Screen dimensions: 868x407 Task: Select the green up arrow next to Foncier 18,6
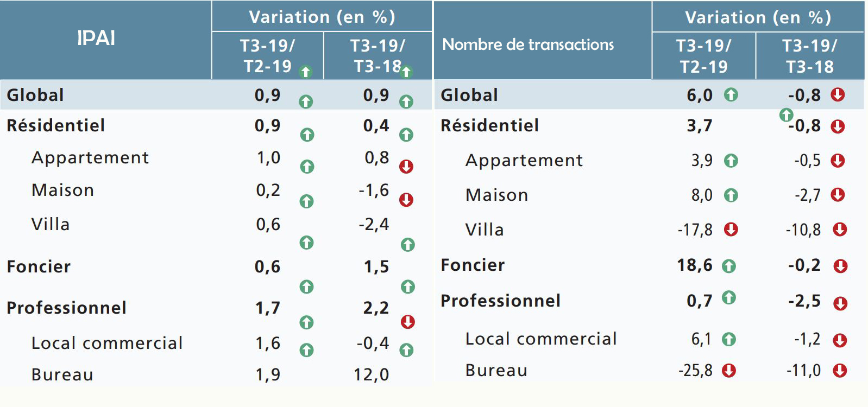coord(729,266)
